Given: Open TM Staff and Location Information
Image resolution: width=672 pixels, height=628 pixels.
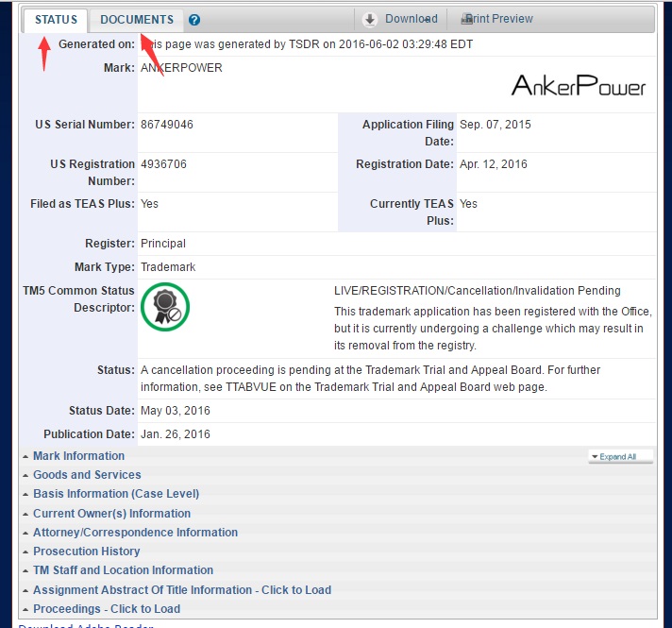Looking at the screenshot, I should [123, 570].
